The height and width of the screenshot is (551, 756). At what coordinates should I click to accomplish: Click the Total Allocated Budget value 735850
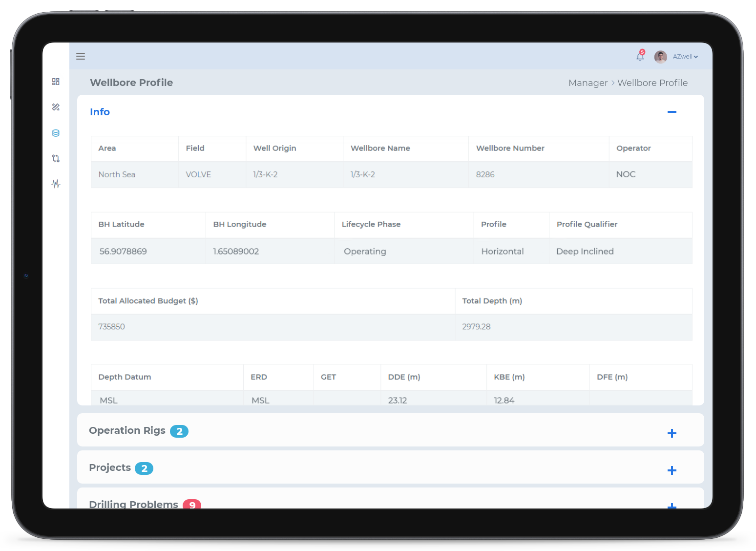click(112, 327)
